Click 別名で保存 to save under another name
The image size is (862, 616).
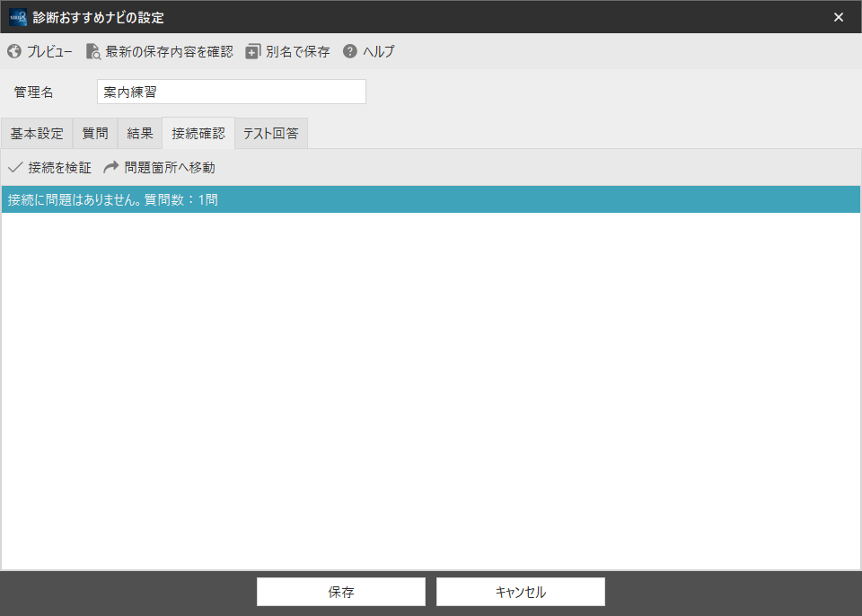[x=287, y=52]
